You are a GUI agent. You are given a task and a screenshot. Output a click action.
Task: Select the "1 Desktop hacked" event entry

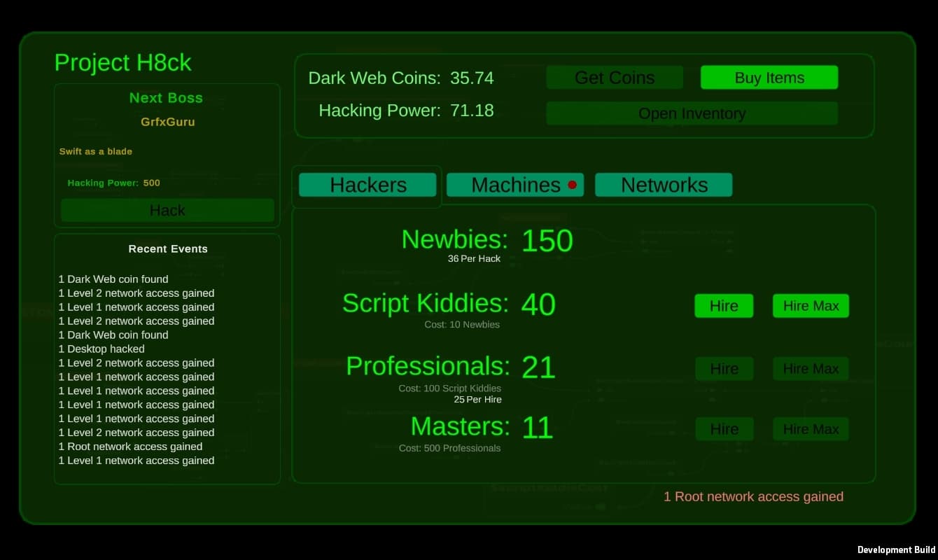pyautogui.click(x=101, y=349)
